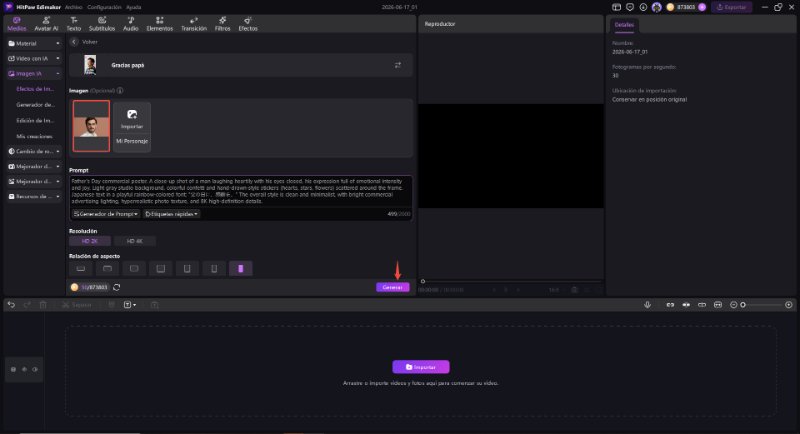Click the player progress bar

511,281
